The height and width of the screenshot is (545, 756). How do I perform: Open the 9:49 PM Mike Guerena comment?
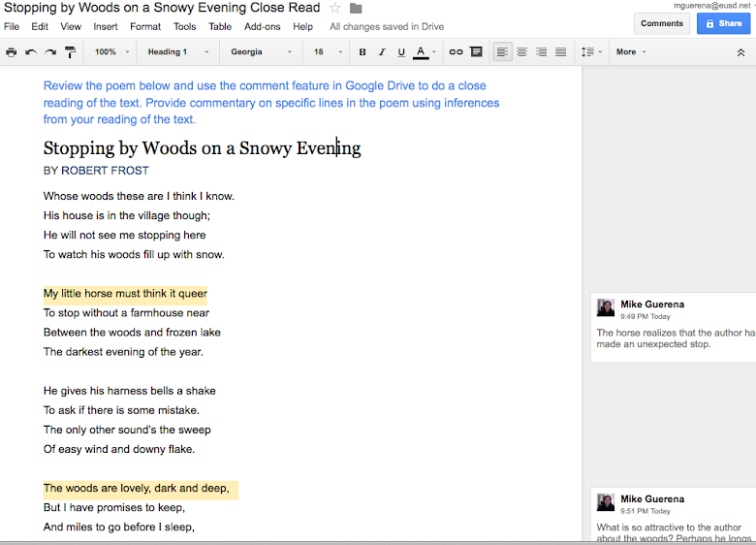[674, 328]
